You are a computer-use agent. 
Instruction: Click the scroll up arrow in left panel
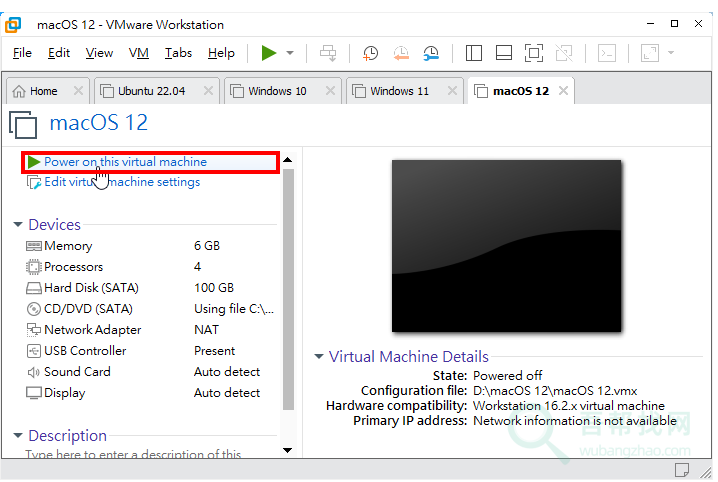coord(288,160)
